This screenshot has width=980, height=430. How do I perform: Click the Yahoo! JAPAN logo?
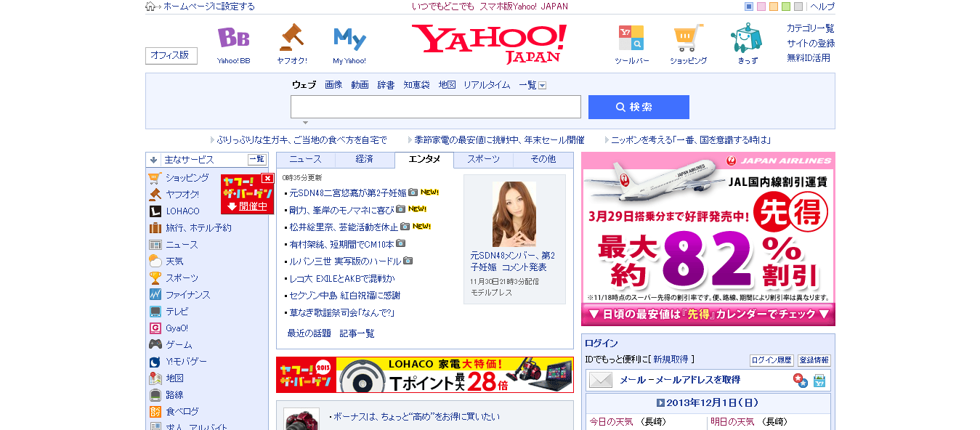[489, 44]
